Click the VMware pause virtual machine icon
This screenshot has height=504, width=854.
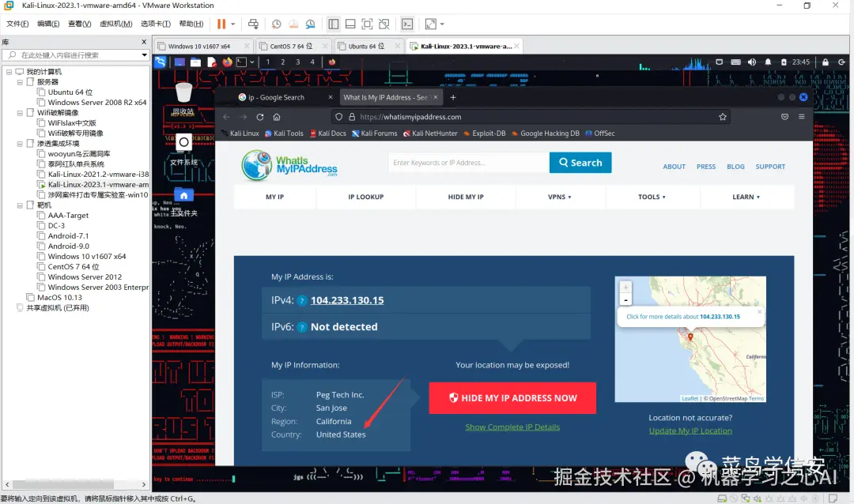[221, 24]
